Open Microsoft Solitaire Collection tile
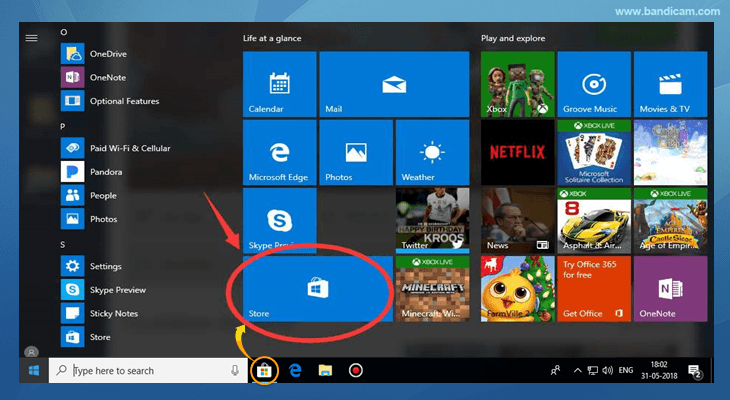730x400 pixels. [x=593, y=152]
